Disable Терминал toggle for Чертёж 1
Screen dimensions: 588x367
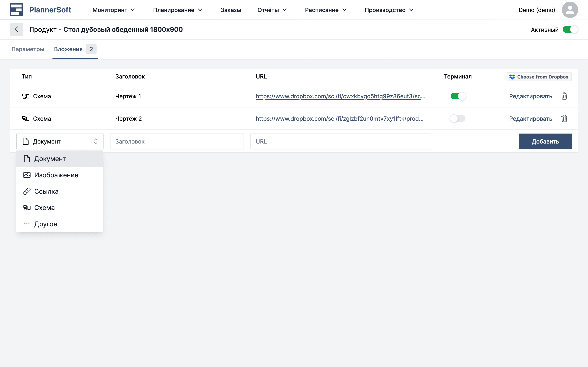point(458,96)
